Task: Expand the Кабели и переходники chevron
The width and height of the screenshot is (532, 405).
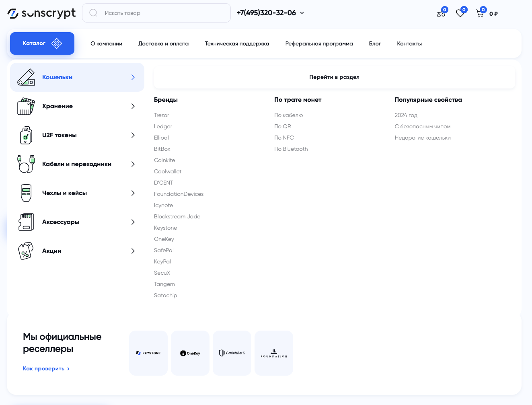Action: [133, 164]
